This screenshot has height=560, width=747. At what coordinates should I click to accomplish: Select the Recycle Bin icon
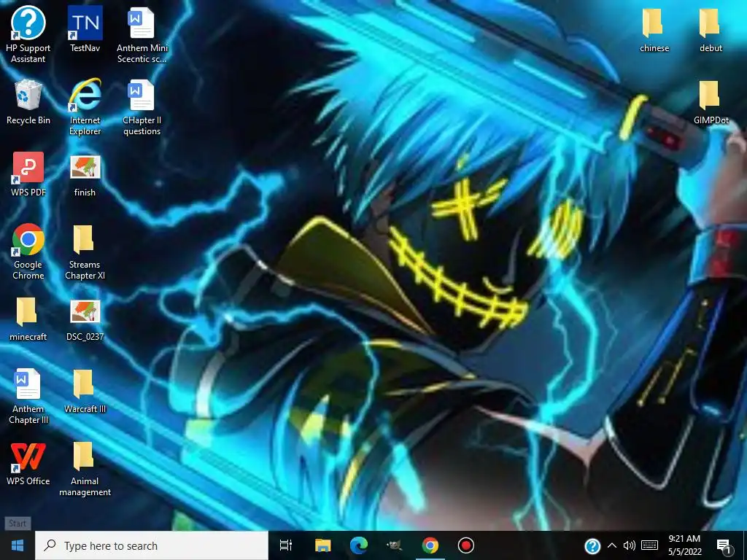[x=28, y=102]
